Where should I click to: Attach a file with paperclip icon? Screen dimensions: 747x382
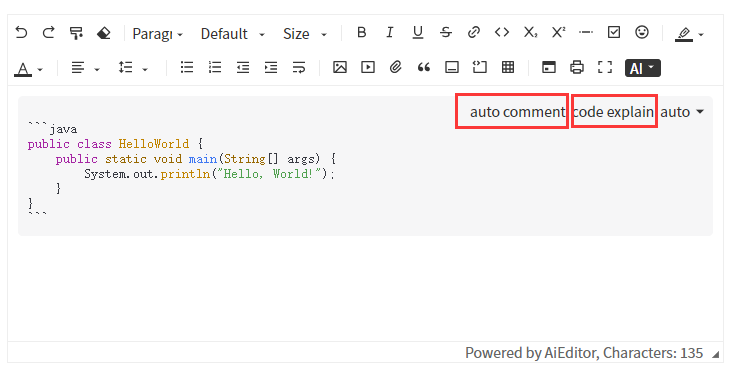395,67
